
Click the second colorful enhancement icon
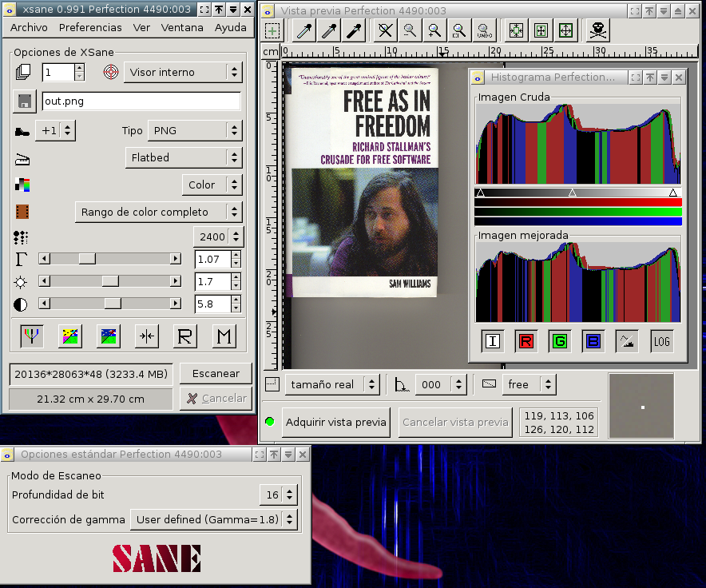click(x=109, y=336)
